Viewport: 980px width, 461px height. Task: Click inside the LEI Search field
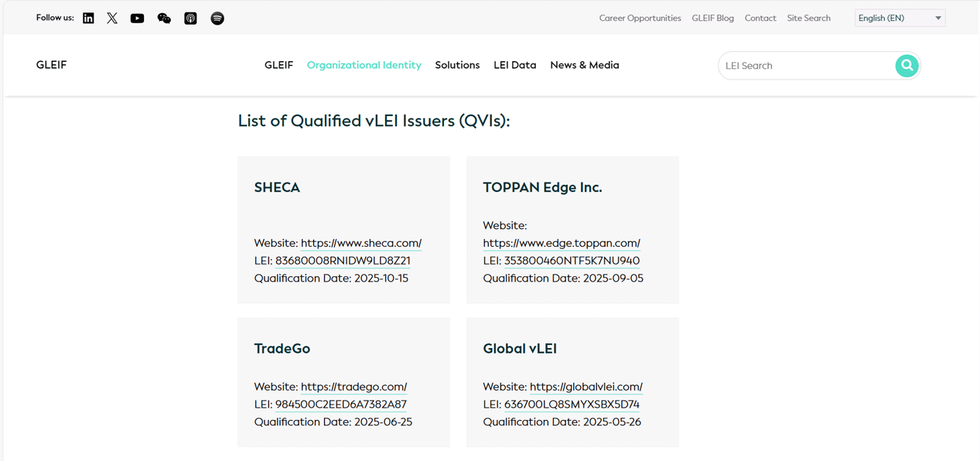(x=804, y=66)
